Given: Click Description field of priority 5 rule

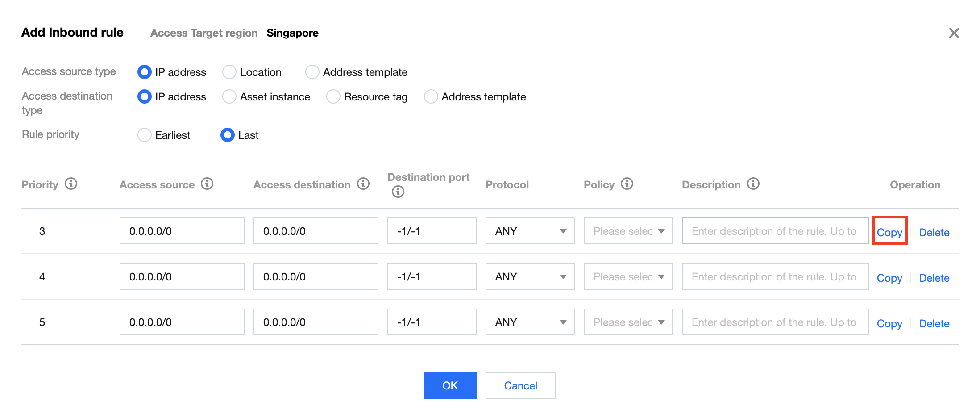Looking at the screenshot, I should tap(775, 322).
